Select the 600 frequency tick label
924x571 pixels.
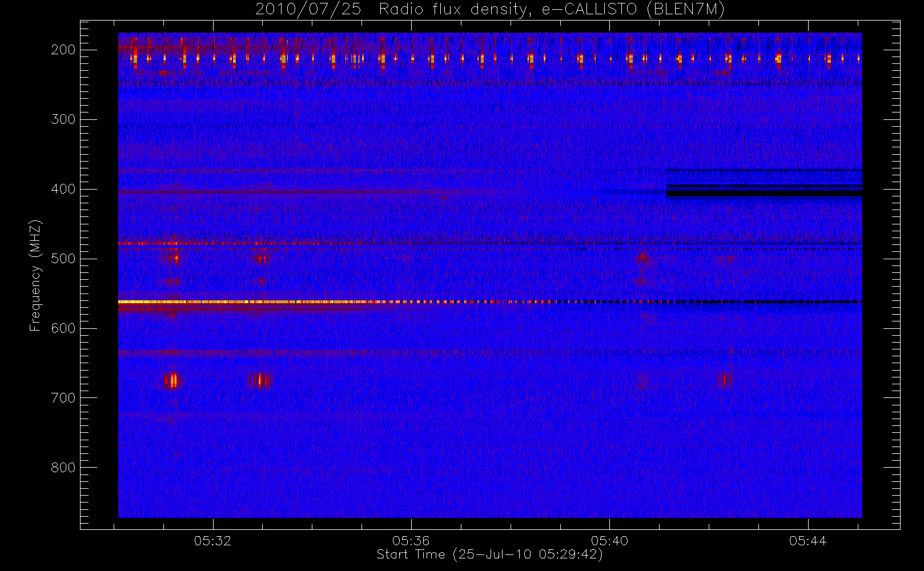click(x=63, y=328)
